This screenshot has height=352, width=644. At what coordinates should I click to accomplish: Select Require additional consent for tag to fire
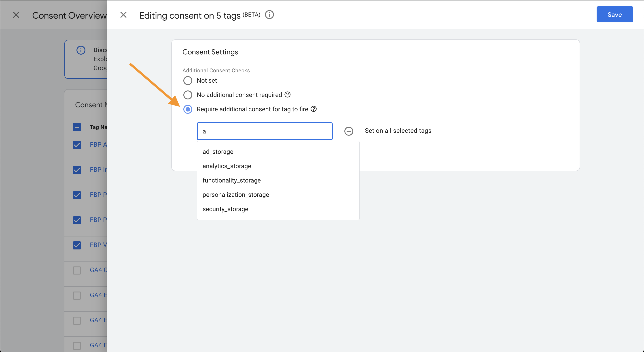(188, 109)
